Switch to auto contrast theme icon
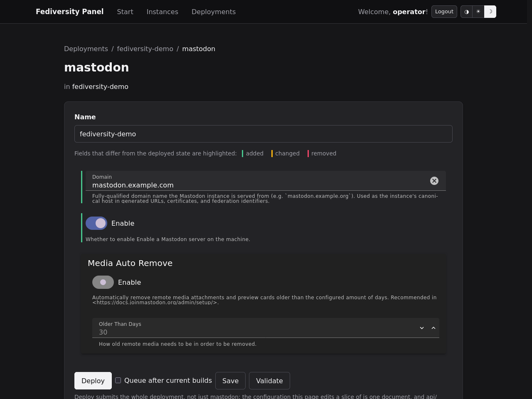The height and width of the screenshot is (399, 532). point(466,12)
